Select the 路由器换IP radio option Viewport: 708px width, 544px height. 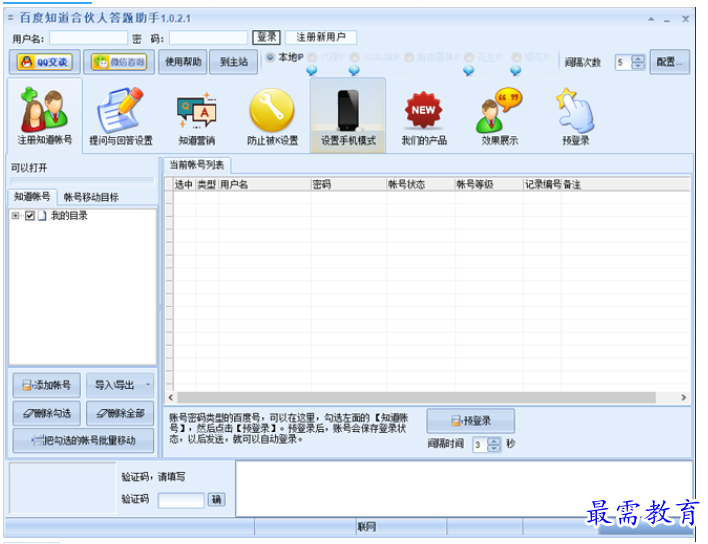(x=409, y=57)
